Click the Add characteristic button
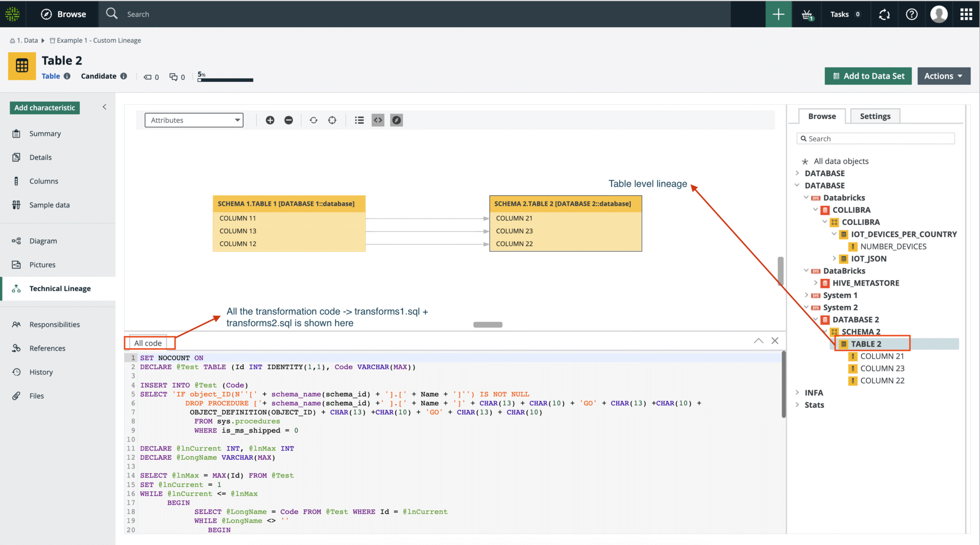Viewport: 980px width, 545px height. pyautogui.click(x=45, y=108)
